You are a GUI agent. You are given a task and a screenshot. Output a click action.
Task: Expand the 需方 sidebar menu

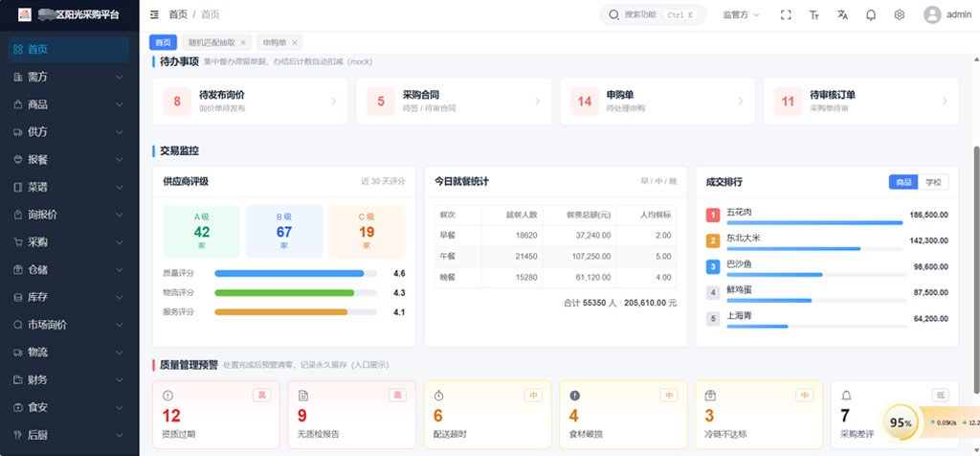click(69, 77)
